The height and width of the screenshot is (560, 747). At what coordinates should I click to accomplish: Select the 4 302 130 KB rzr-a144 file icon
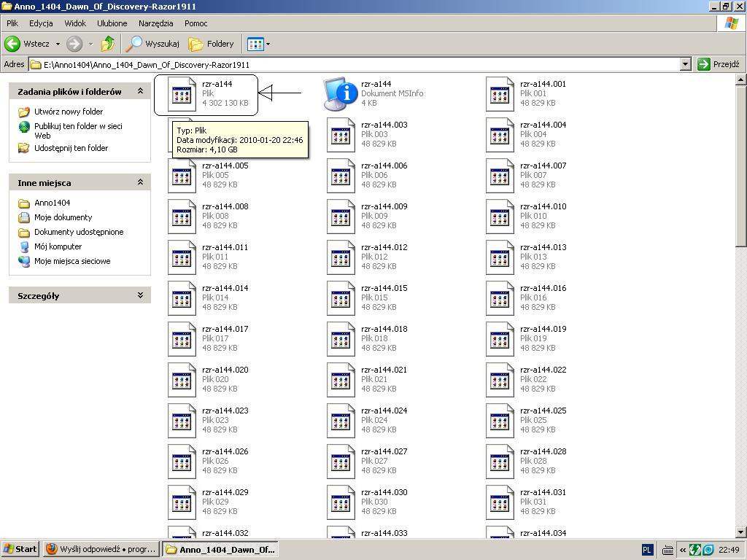click(x=182, y=94)
